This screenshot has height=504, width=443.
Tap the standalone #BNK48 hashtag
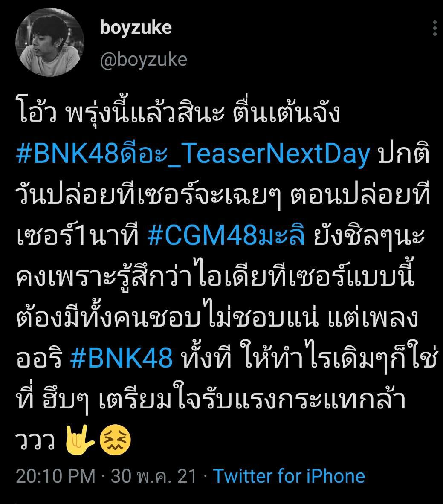121,358
